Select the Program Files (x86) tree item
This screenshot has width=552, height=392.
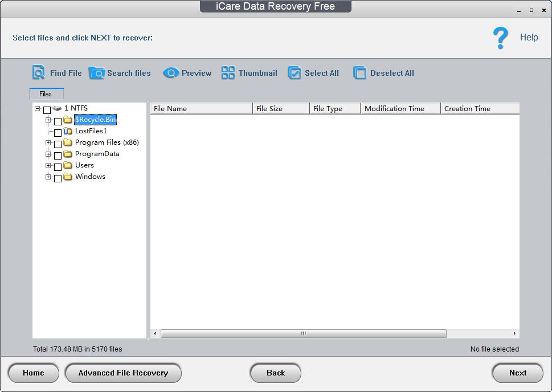click(x=107, y=142)
